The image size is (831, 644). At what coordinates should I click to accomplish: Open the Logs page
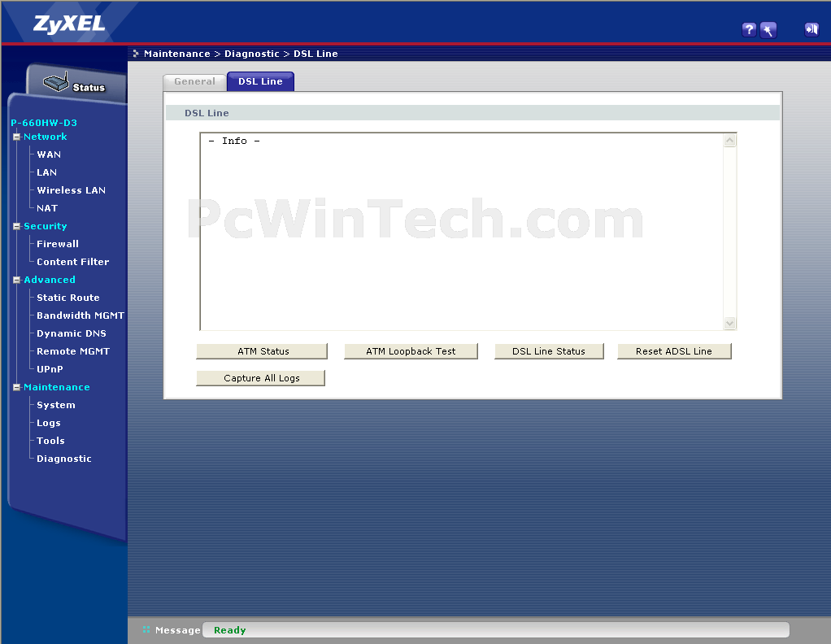coord(48,423)
